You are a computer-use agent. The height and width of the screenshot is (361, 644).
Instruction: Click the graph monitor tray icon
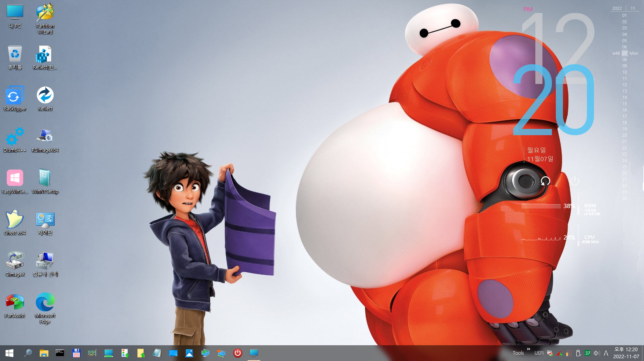coord(550,353)
